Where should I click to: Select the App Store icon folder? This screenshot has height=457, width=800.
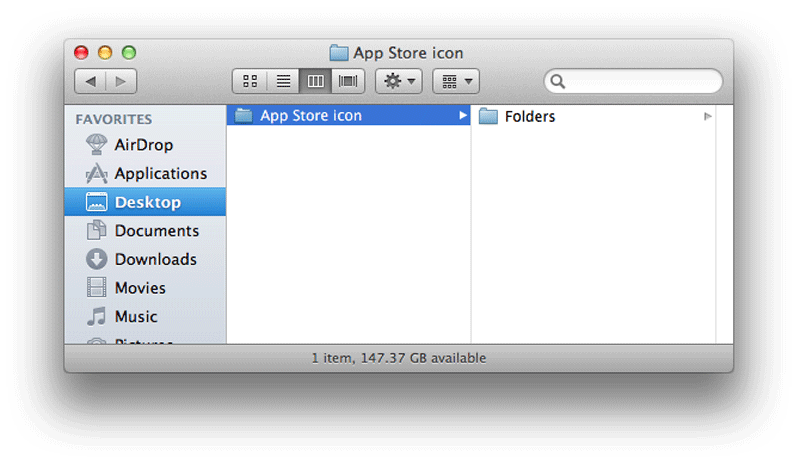tap(310, 116)
